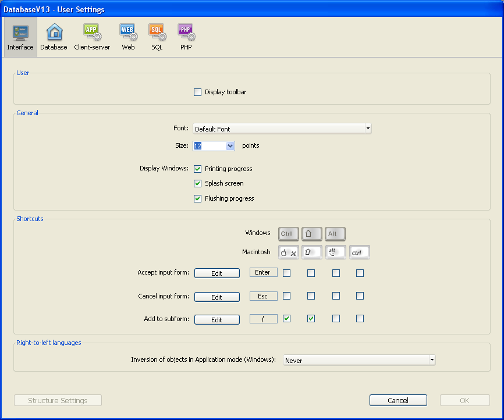
Task: Click Edit for Accept input form
Action: tap(216, 273)
